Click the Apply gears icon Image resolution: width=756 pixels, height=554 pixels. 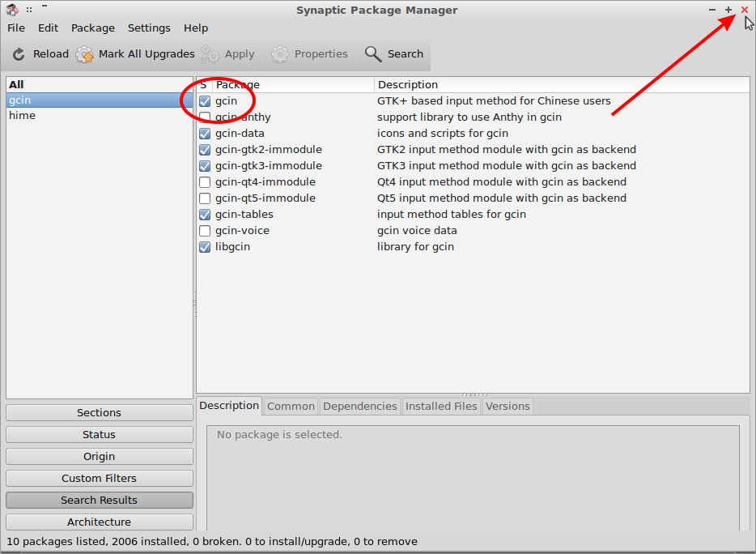210,54
